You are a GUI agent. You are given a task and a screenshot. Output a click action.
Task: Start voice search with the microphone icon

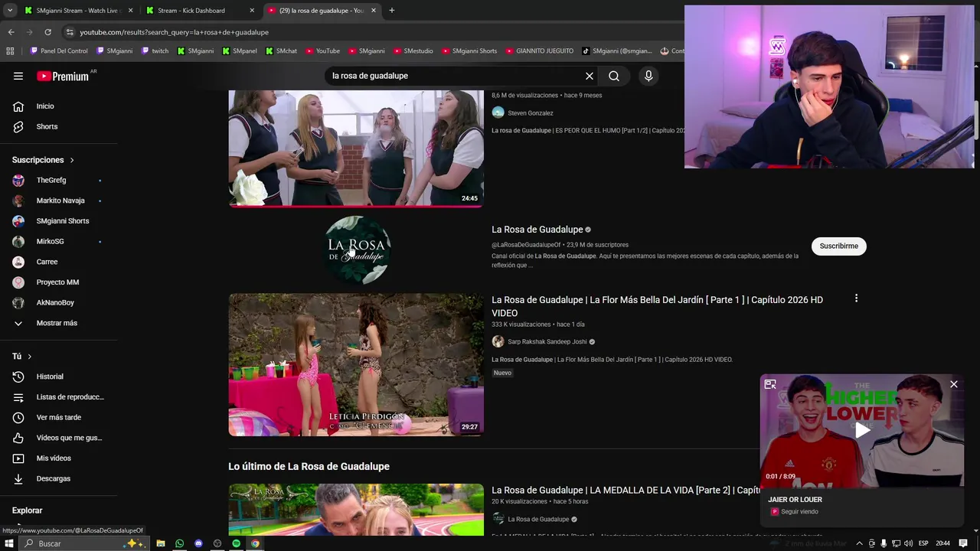pos(648,76)
